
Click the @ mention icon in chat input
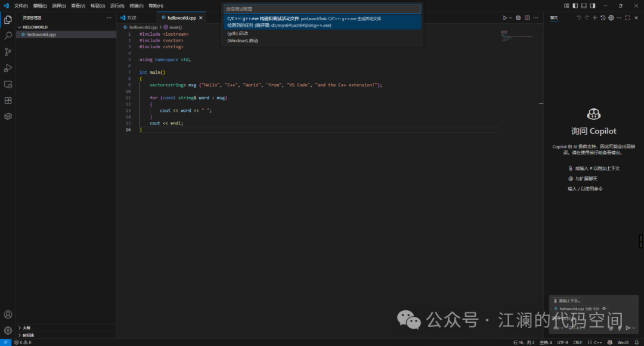point(611,328)
